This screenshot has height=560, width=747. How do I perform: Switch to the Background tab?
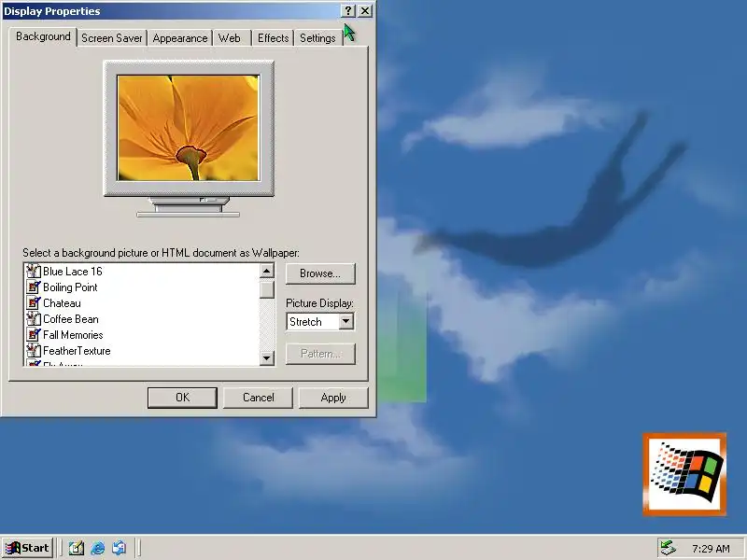click(x=43, y=36)
